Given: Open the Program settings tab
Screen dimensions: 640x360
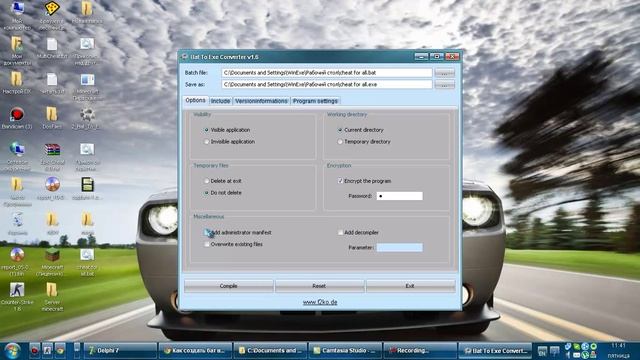Looking at the screenshot, I should (315, 101).
